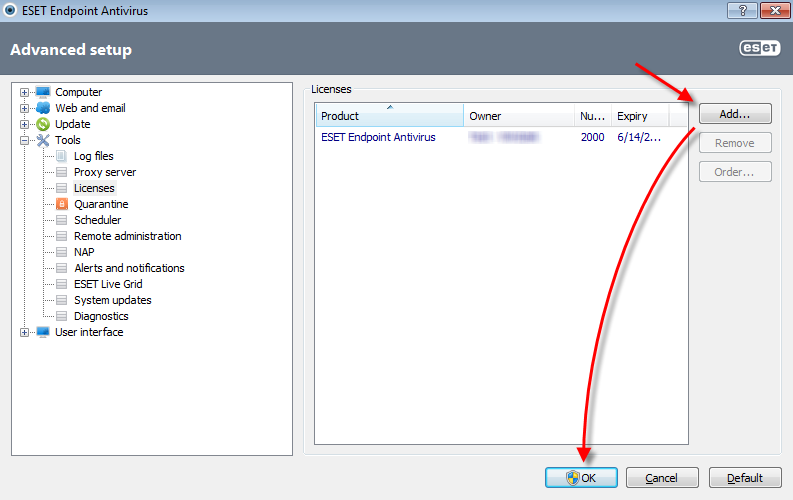Viewport: 793px width, 500px height.
Task: Confirm settings with OK button
Action: [x=581, y=478]
